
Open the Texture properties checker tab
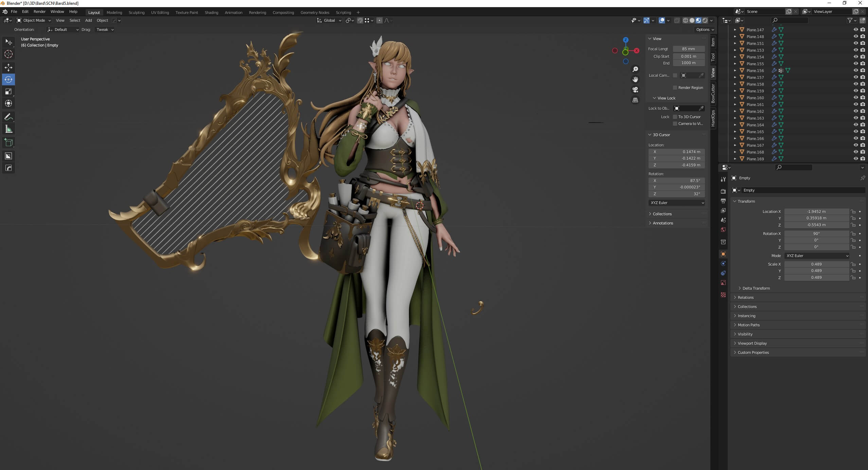click(x=723, y=295)
